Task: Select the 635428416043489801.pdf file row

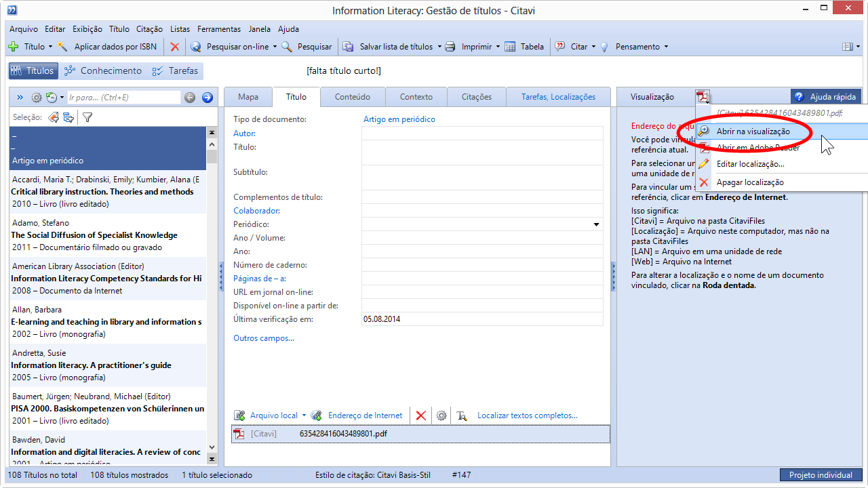Action: click(420, 434)
